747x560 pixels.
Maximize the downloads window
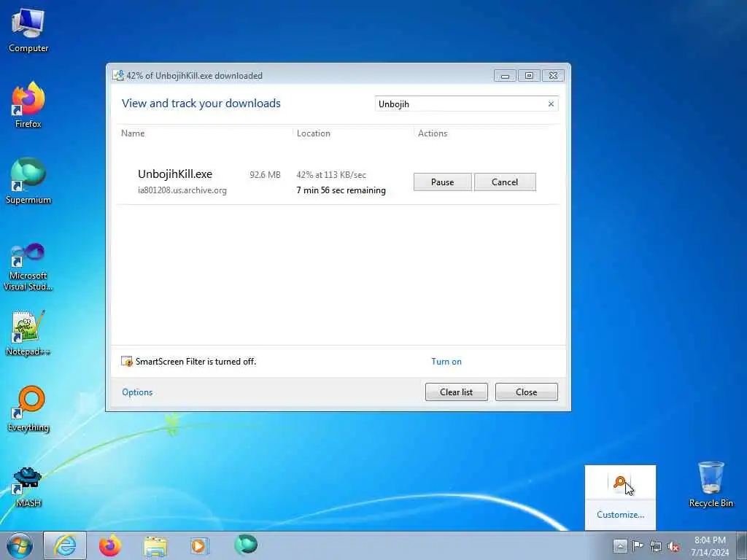coord(529,76)
